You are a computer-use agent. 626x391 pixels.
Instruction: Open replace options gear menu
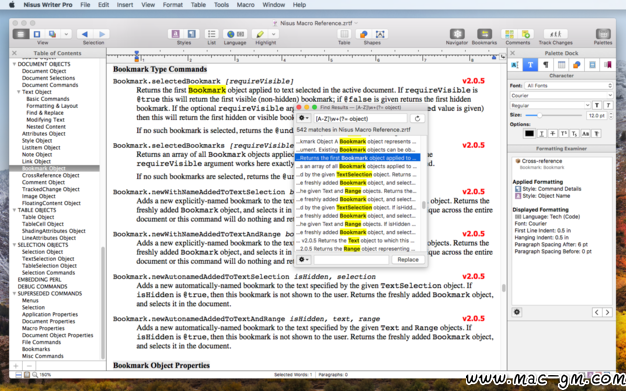[x=303, y=260]
